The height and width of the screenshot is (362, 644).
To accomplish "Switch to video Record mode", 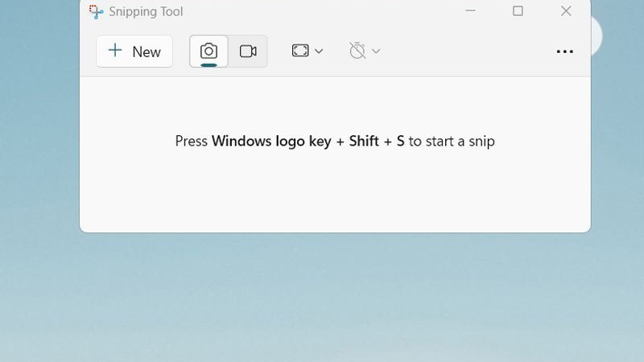I will pyautogui.click(x=248, y=51).
